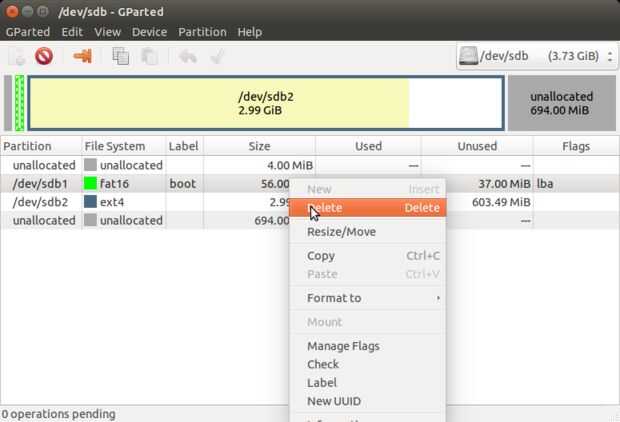
Task: Click the red Delete partition toolbar icon
Action: coord(44,56)
